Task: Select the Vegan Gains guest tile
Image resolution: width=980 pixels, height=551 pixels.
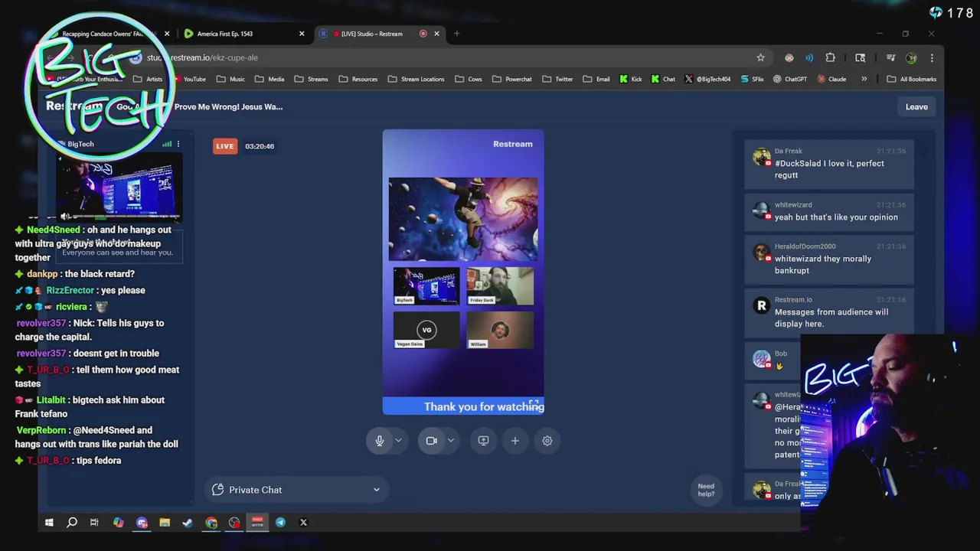Action: point(426,330)
